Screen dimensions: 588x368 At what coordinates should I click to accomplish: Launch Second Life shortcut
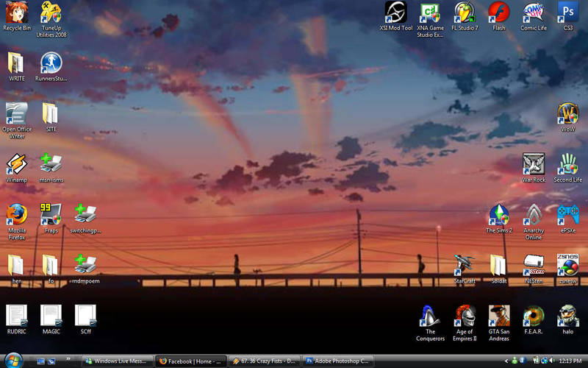point(568,168)
